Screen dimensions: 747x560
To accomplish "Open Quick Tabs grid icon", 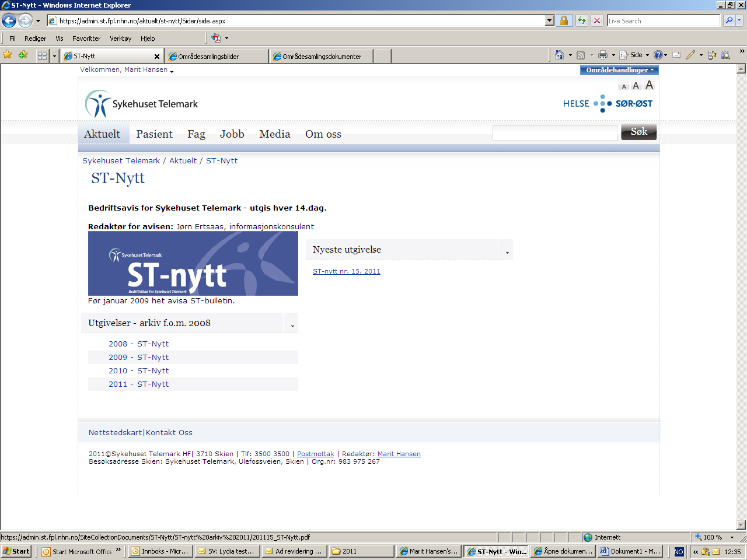I will pyautogui.click(x=42, y=56).
